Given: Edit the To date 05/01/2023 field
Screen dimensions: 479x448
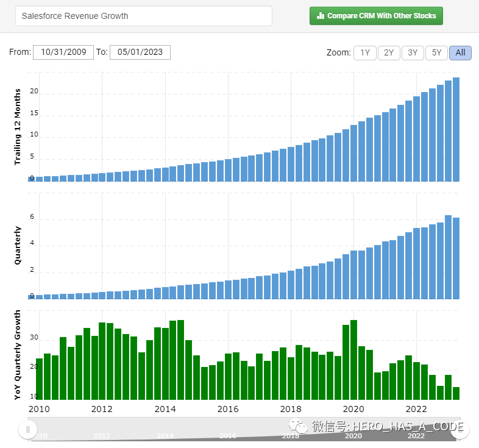Looking at the screenshot, I should (140, 52).
